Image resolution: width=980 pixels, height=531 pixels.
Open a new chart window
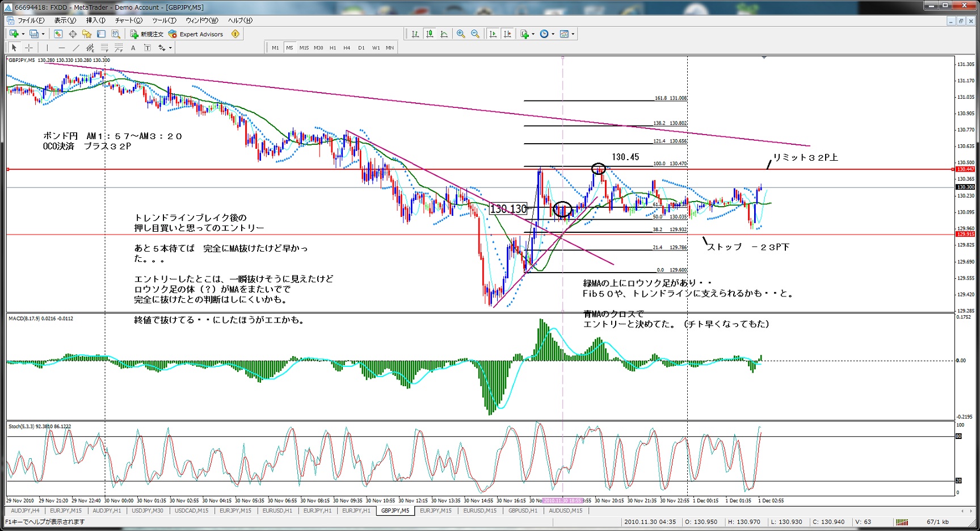(x=14, y=34)
